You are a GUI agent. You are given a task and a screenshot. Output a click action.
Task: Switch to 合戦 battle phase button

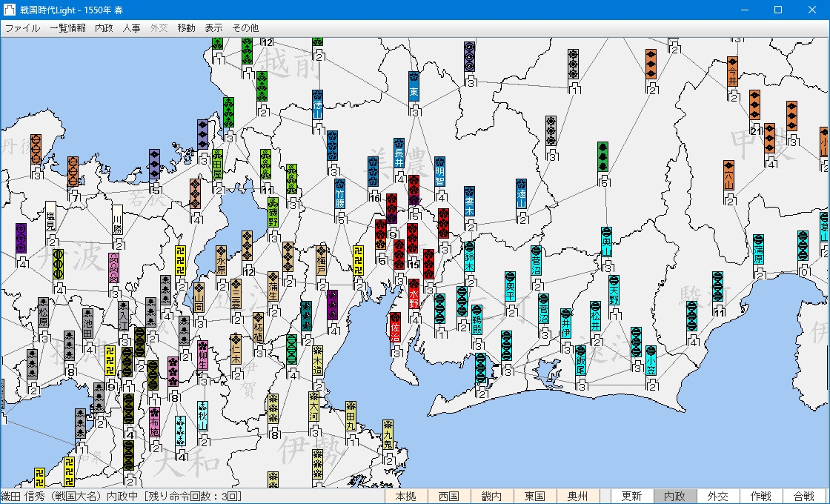point(803,497)
